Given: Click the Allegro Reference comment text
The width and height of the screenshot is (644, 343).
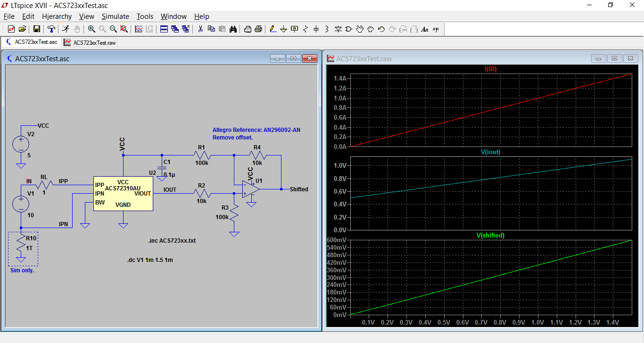Looking at the screenshot, I should coord(256,133).
